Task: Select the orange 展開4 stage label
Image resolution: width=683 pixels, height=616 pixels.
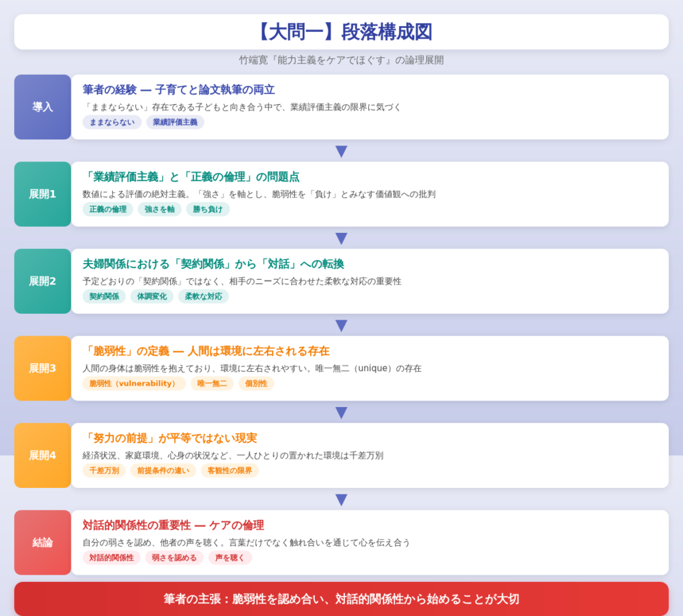Action: click(x=43, y=455)
